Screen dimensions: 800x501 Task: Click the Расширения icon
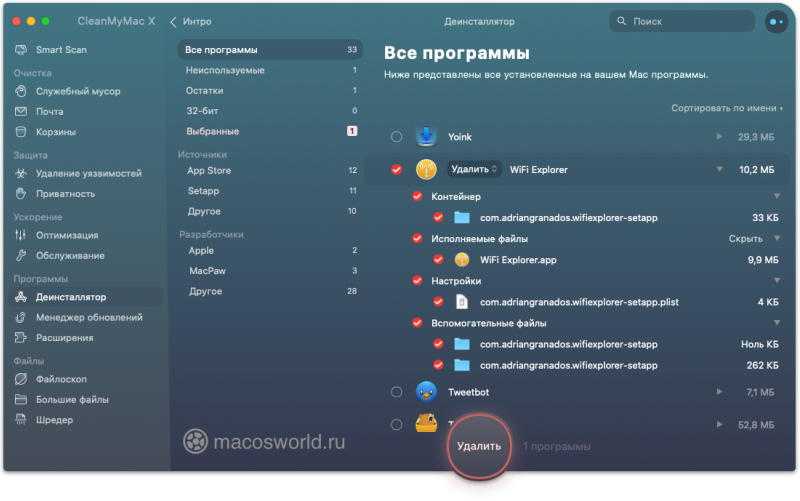pyautogui.click(x=21, y=338)
